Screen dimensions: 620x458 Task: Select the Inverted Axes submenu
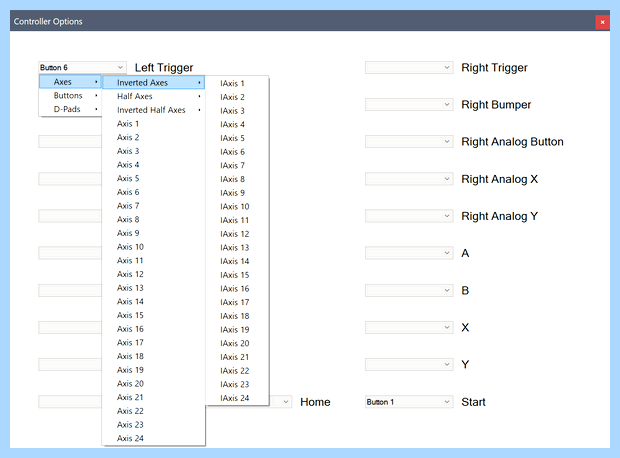[153, 83]
